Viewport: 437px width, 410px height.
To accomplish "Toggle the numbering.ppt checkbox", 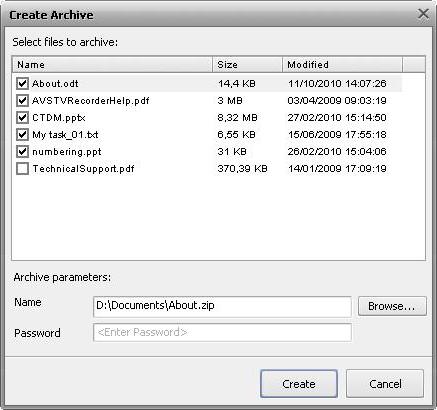I will pyautogui.click(x=22, y=151).
